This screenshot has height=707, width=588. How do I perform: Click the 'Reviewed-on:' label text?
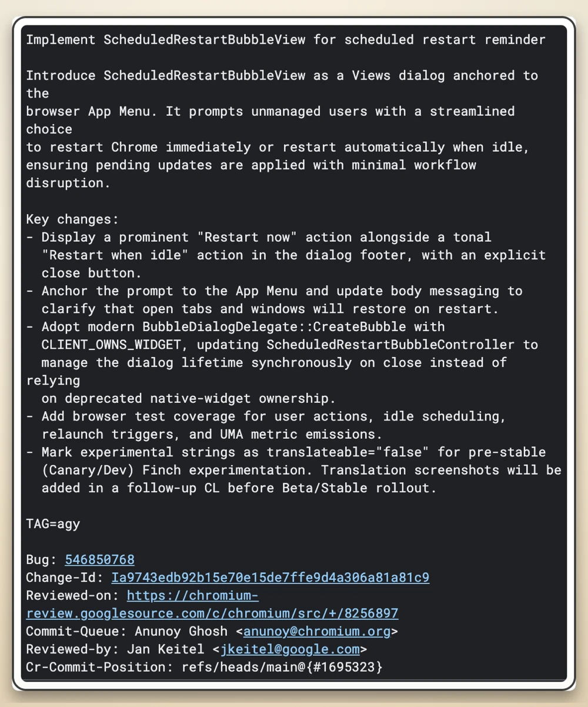72,596
